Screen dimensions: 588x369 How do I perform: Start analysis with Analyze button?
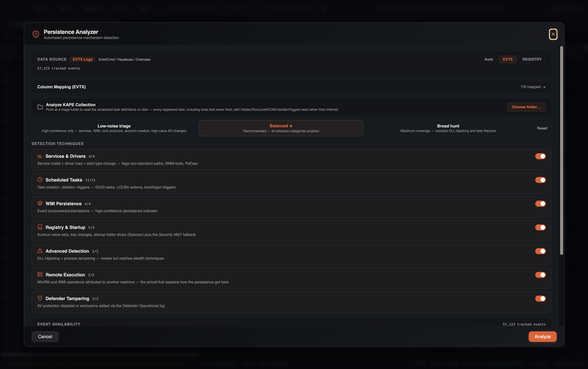542,337
